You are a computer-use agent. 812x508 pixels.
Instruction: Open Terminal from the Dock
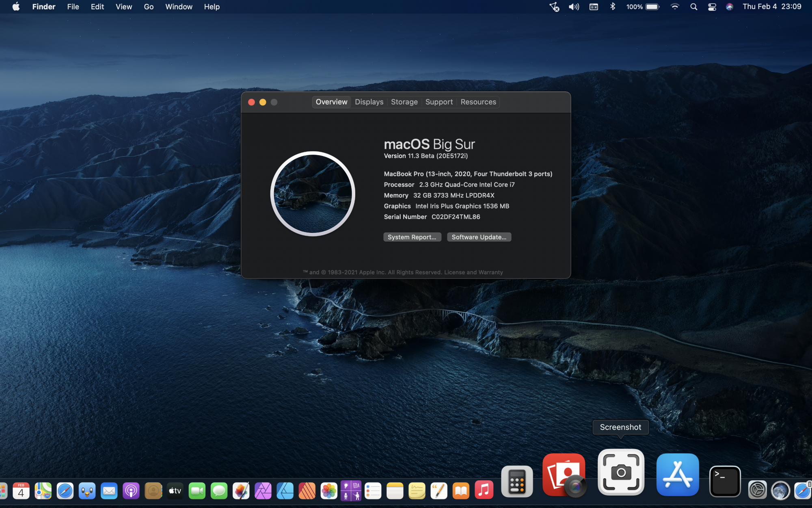tap(725, 481)
